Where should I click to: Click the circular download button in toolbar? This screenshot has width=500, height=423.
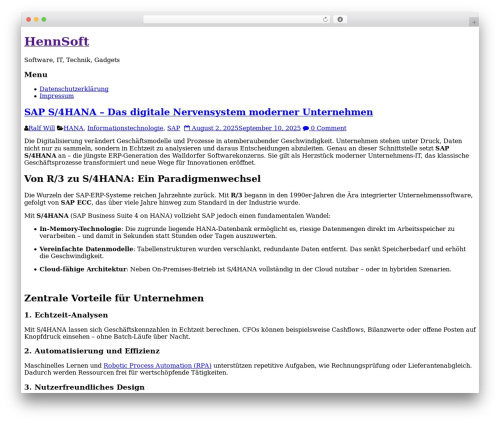click(340, 19)
